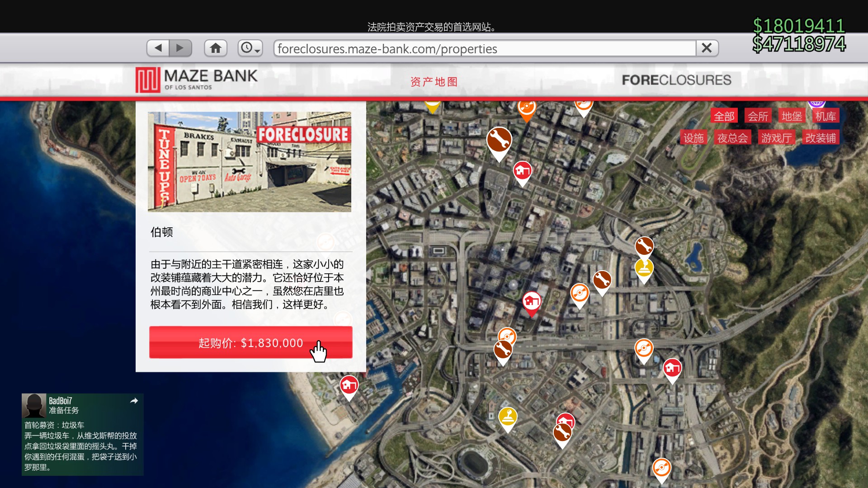Click the browser back arrow
This screenshot has height=488, width=868.
point(158,48)
